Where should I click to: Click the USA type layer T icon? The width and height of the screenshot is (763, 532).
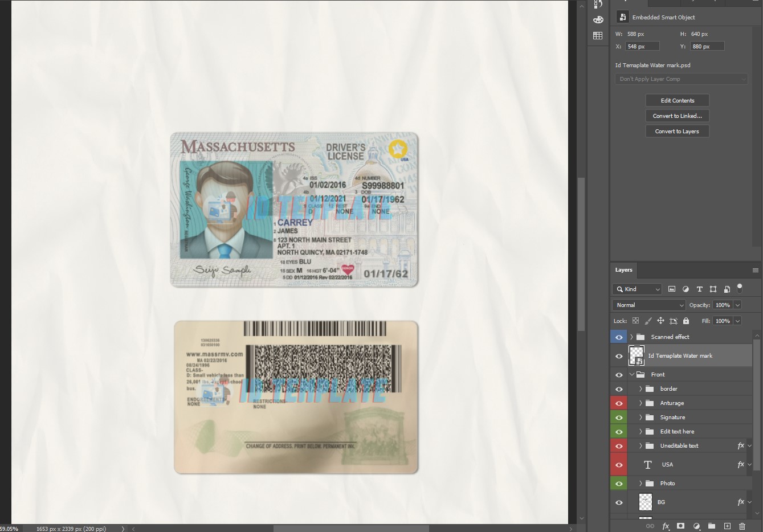648,465
